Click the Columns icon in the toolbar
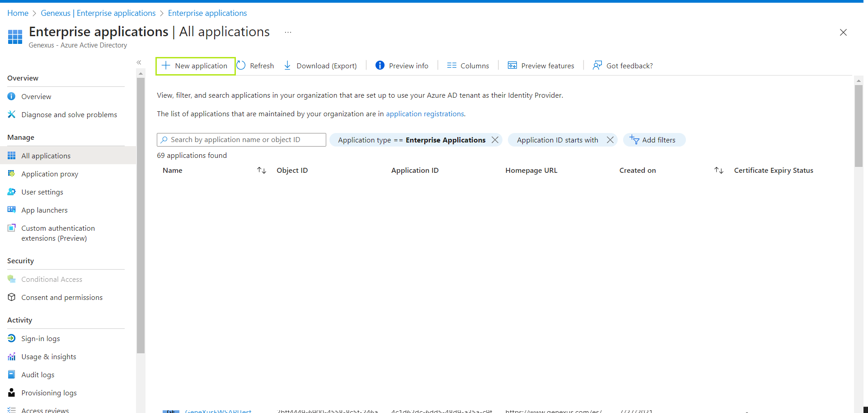The height and width of the screenshot is (413, 868). click(451, 66)
